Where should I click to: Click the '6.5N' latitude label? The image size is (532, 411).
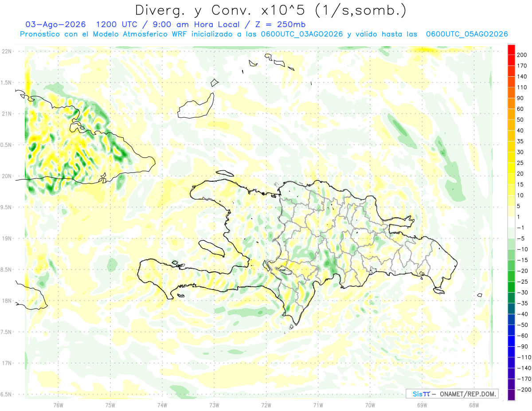tap(6, 394)
